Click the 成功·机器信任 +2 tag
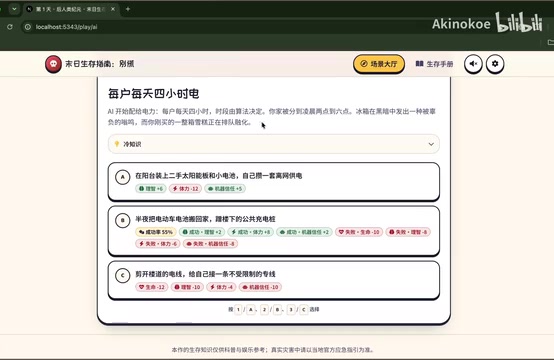 [304, 232]
